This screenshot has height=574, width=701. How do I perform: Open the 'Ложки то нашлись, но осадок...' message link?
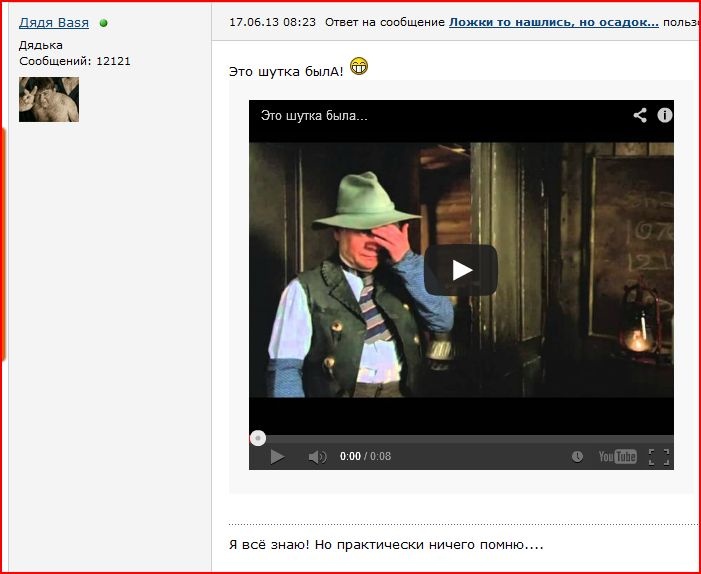tap(553, 22)
